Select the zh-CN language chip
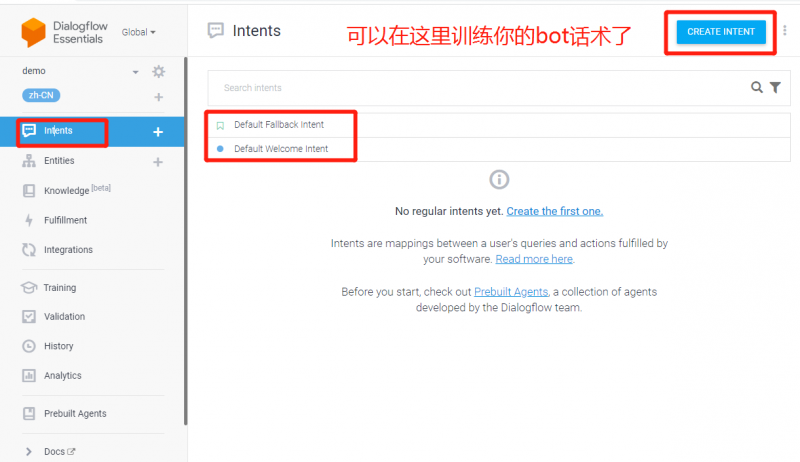 pos(41,95)
